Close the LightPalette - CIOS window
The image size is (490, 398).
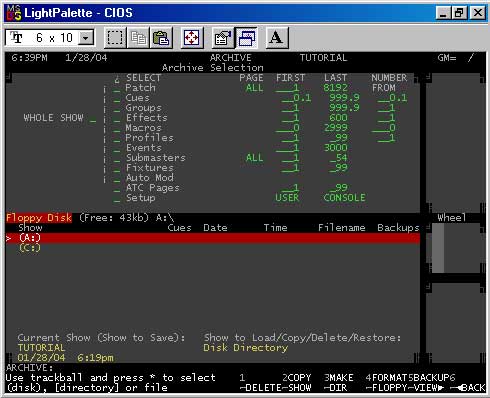pyautogui.click(x=477, y=13)
